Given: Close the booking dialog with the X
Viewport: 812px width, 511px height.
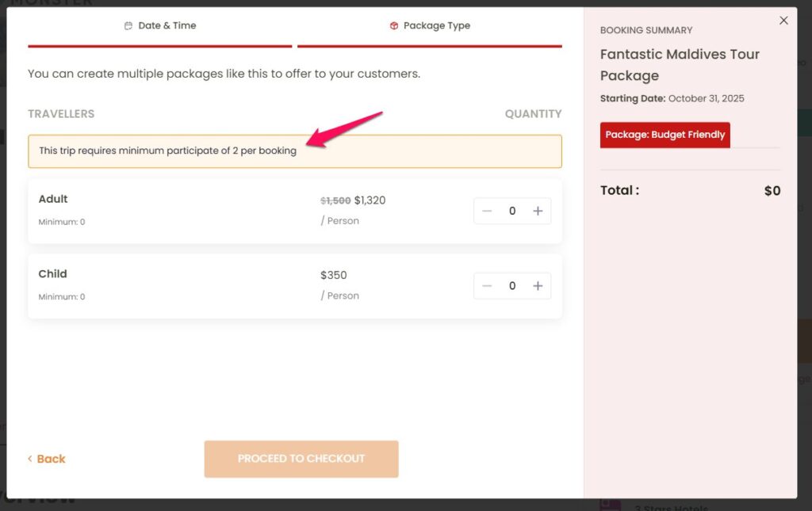Looking at the screenshot, I should [783, 21].
